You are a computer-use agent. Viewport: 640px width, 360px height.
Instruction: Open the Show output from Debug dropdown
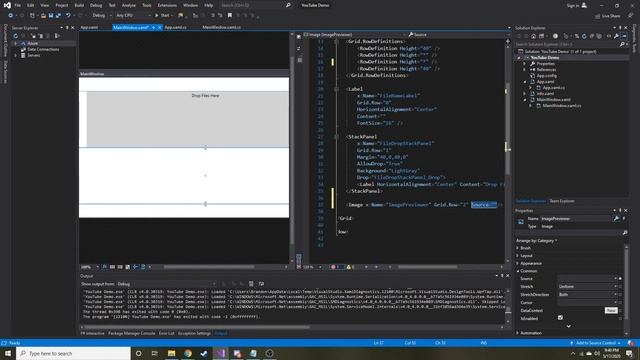(x=167, y=284)
